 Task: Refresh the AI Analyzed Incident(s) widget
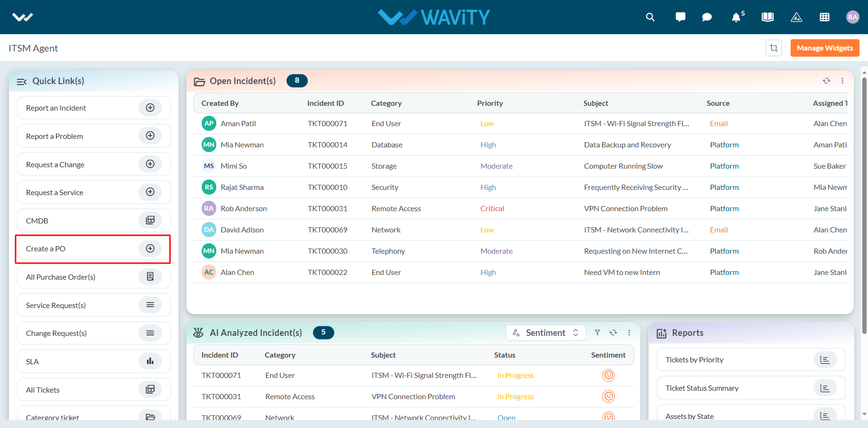point(613,333)
